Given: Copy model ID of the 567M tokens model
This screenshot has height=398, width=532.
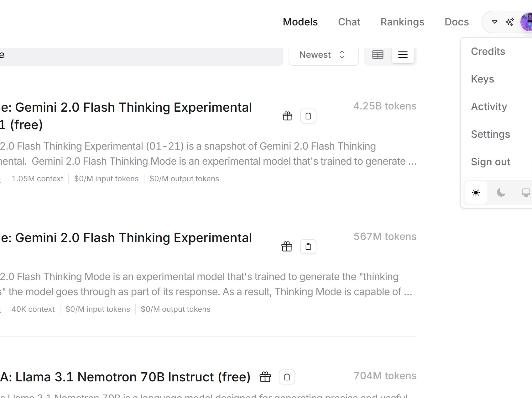Looking at the screenshot, I should coord(308,247).
